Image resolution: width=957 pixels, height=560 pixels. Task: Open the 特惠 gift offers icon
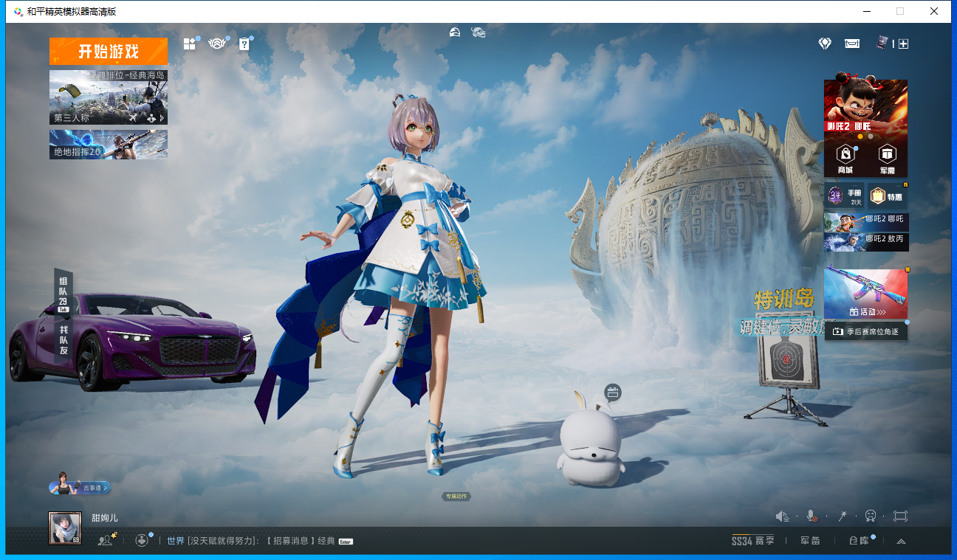(x=887, y=196)
